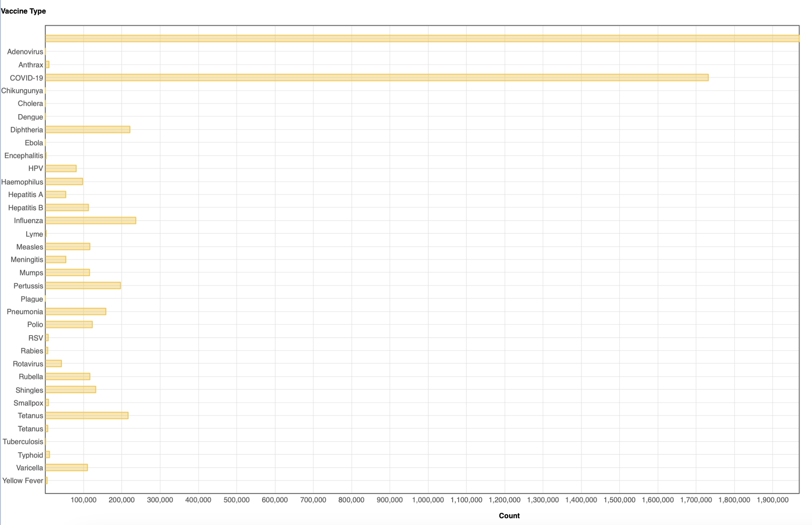Click the 'Tuberculosis' axis label
812x525 pixels.
pyautogui.click(x=23, y=442)
